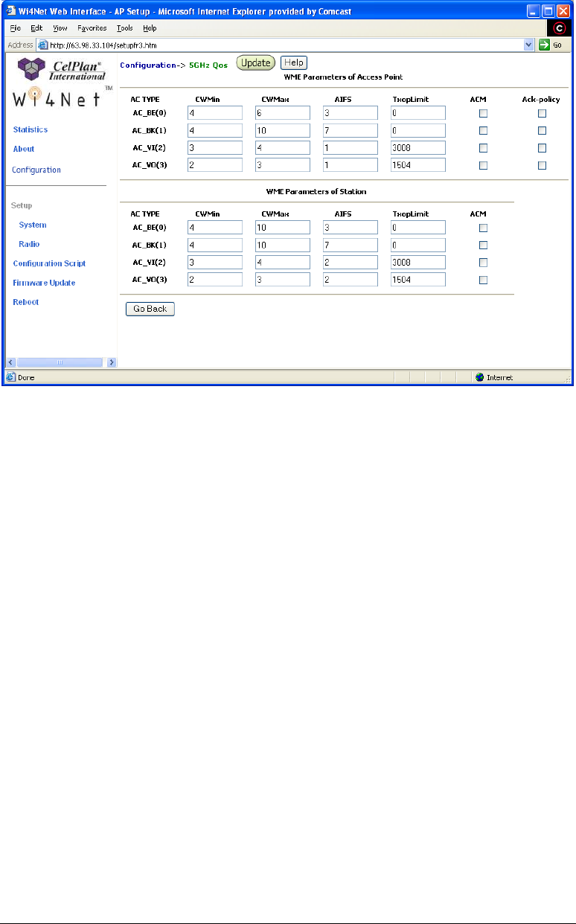The height and width of the screenshot is (924, 576).
Task: Click Access Point AC_BE(0) CWMax field
Action: (x=283, y=113)
